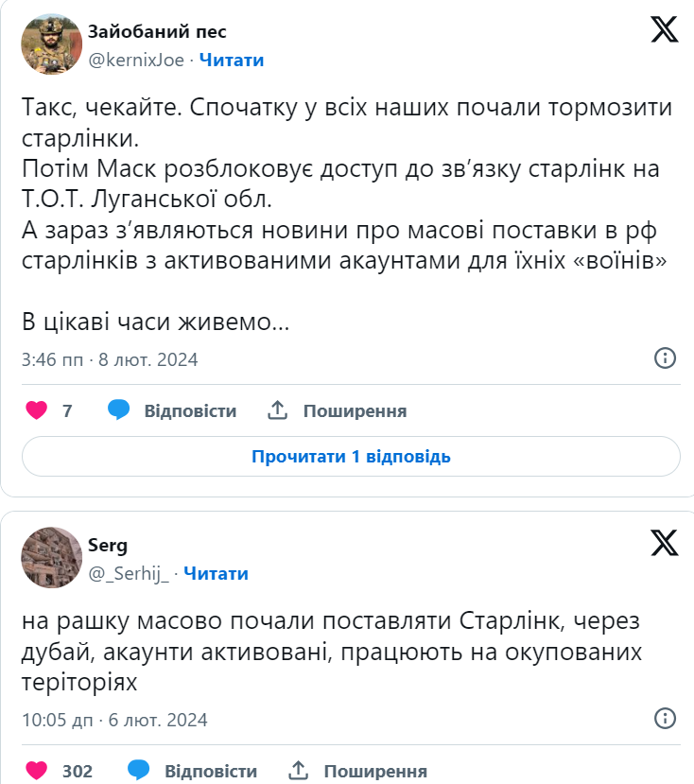Click the 'Поширення' label on Serg's tweet
Screen dimensions: 694x784
[x=375, y=771]
